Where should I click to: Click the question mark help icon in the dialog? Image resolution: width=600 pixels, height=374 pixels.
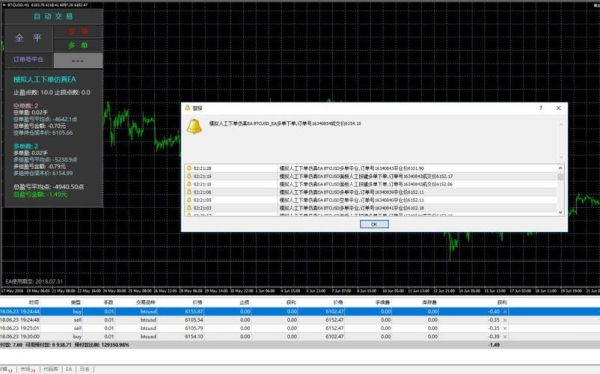pyautogui.click(x=541, y=108)
